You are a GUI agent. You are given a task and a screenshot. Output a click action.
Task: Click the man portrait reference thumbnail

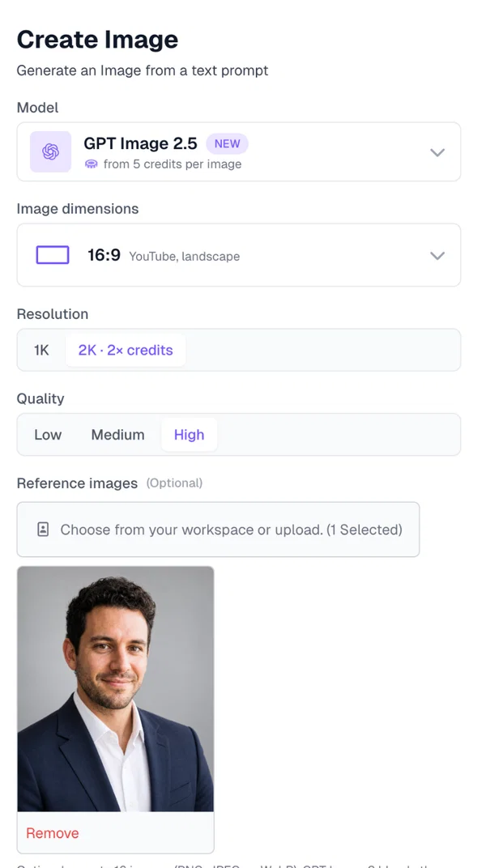click(116, 689)
